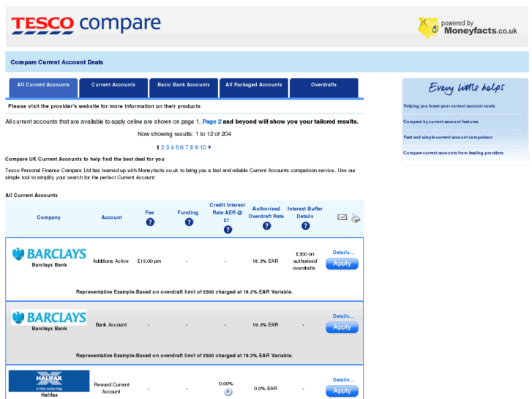Viewport: 532px width, 399px height.
Task: Follow the Page 2 link
Action: pyautogui.click(x=211, y=122)
